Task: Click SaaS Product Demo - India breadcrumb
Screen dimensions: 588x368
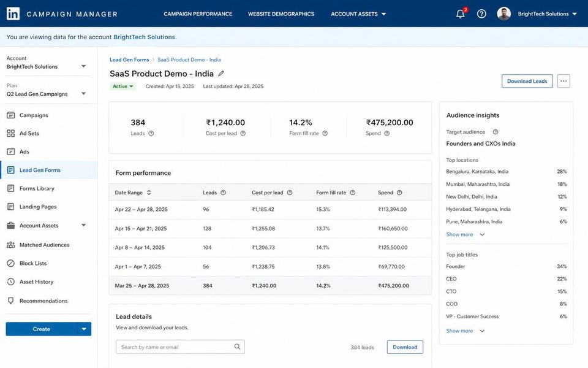Action: point(189,59)
